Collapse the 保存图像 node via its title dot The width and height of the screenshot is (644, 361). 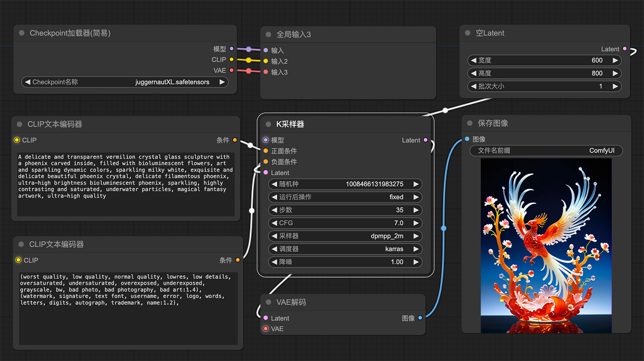pos(470,123)
